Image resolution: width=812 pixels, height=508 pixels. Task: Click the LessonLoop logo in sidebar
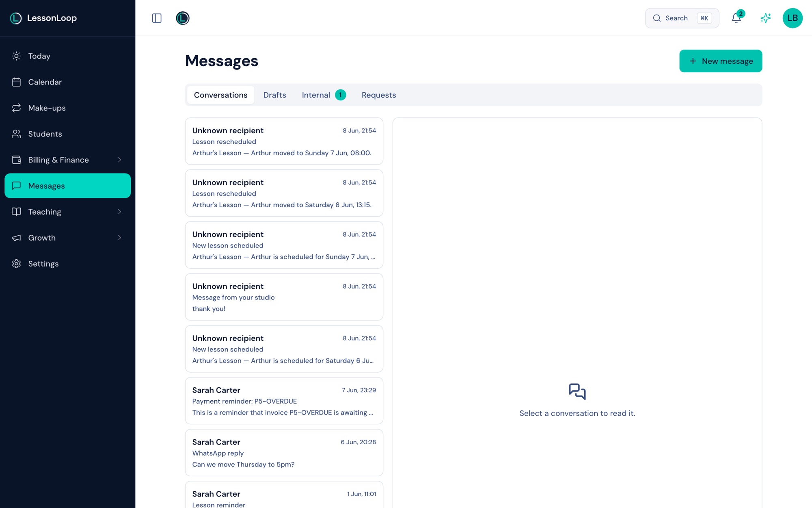pyautogui.click(x=16, y=18)
